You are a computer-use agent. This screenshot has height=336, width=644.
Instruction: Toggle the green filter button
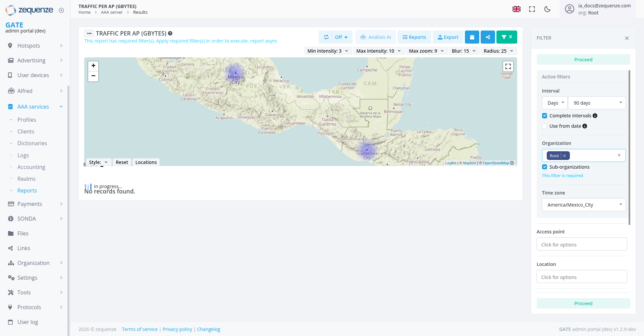pyautogui.click(x=507, y=37)
